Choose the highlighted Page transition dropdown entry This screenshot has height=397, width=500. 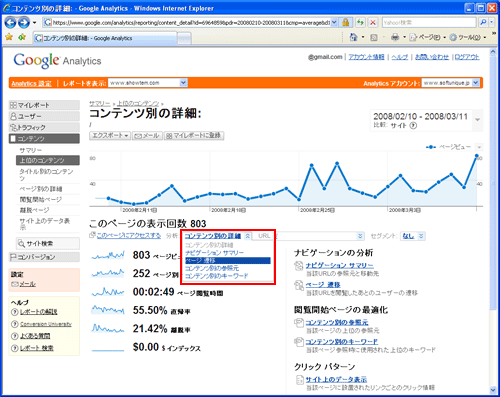coord(228,261)
